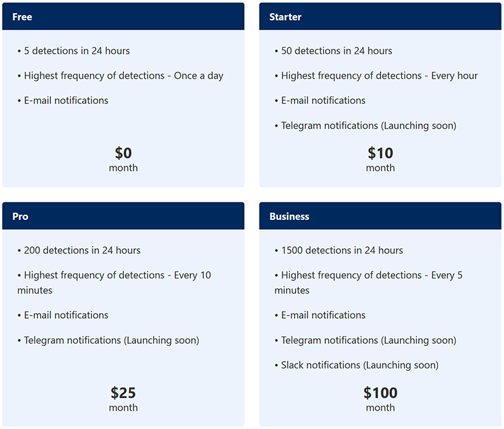The width and height of the screenshot is (504, 429).
Task: Click the $100 price in Business plan
Action: click(x=380, y=393)
